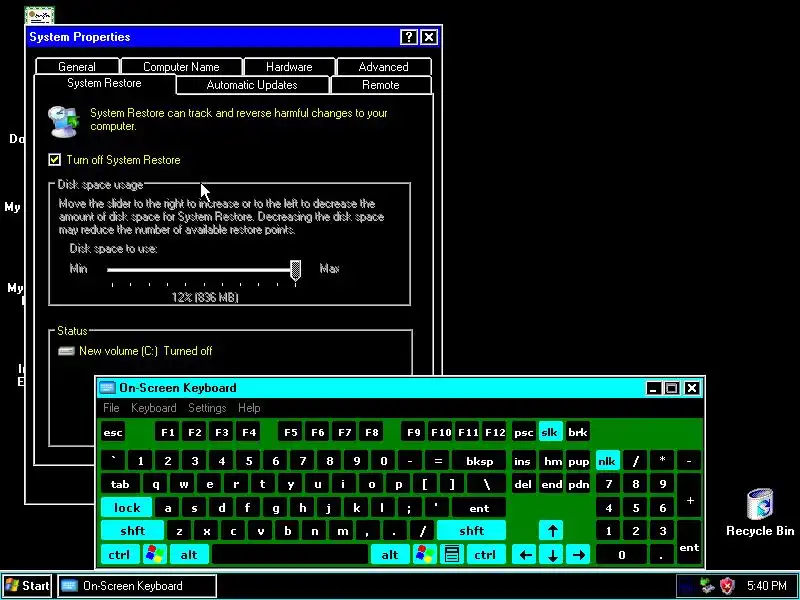Viewport: 800px width, 600px height.
Task: Click the esc key
Action: pos(113,433)
